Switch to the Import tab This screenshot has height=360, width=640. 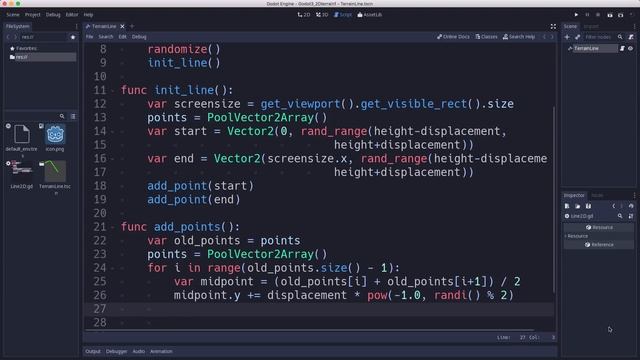point(591,26)
